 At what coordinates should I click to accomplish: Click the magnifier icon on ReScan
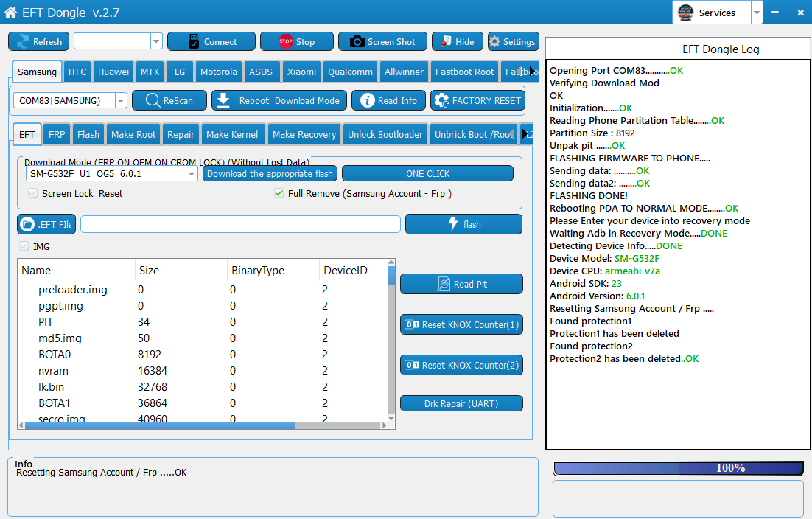(x=153, y=100)
